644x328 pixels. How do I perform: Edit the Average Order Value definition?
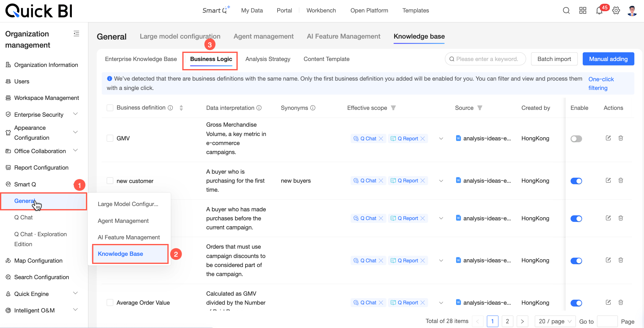click(x=608, y=302)
